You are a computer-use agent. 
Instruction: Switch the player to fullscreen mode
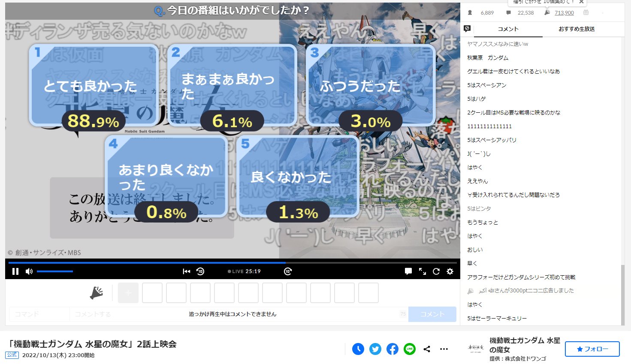click(x=423, y=271)
